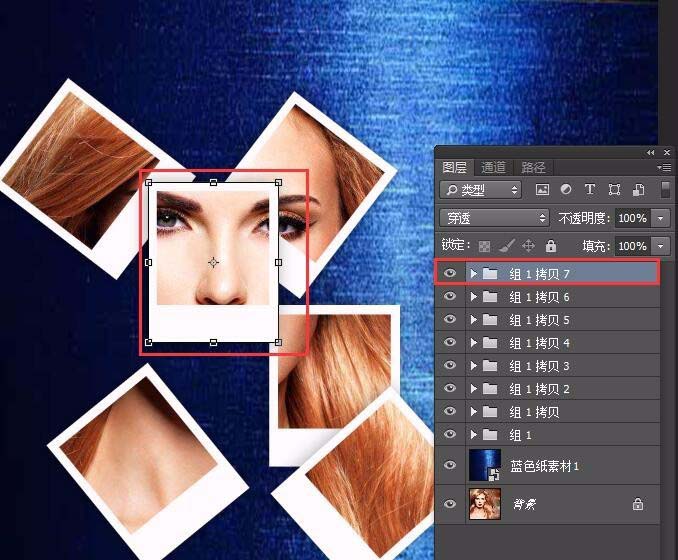Hide group 组 1
The width and height of the screenshot is (678, 560).
click(450, 433)
